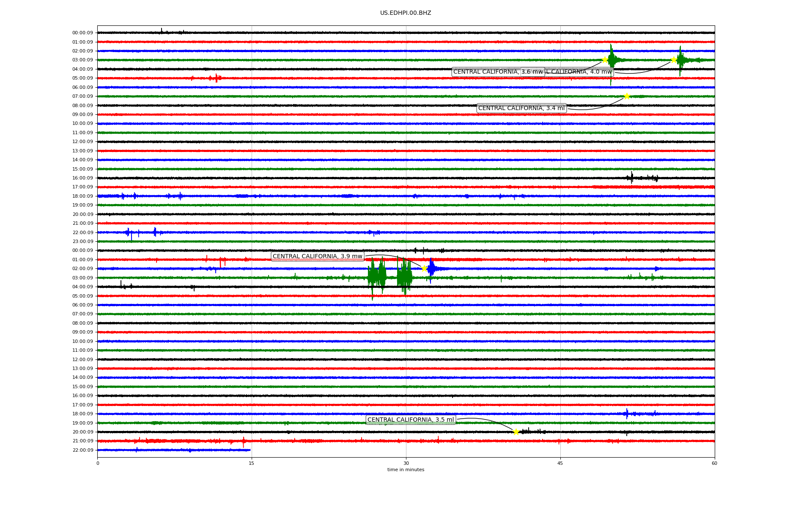Image resolution: width=812 pixels, height=508 pixels.
Task: Click the 30 tick on the time axis
Action: 406,463
